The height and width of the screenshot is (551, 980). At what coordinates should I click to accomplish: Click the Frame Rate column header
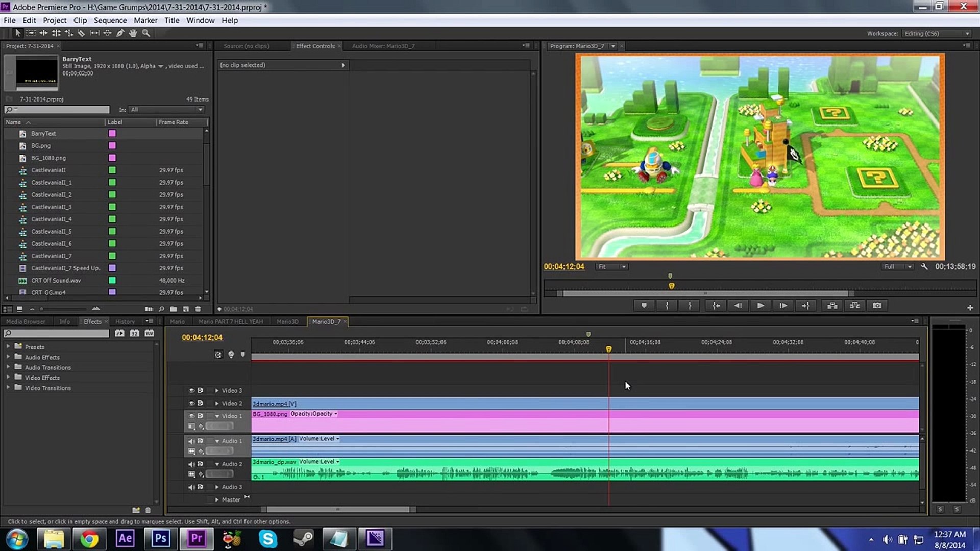[x=174, y=122]
